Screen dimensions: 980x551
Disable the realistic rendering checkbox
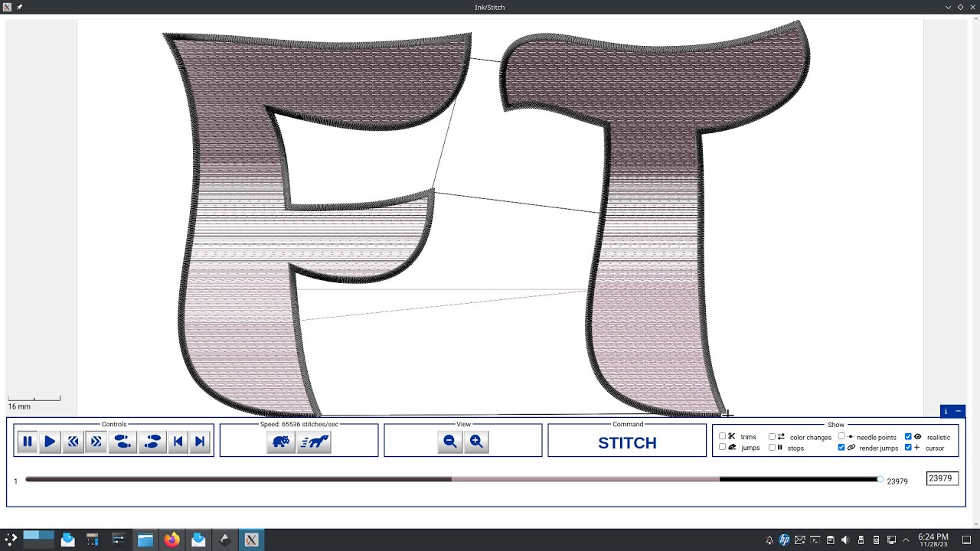point(908,437)
